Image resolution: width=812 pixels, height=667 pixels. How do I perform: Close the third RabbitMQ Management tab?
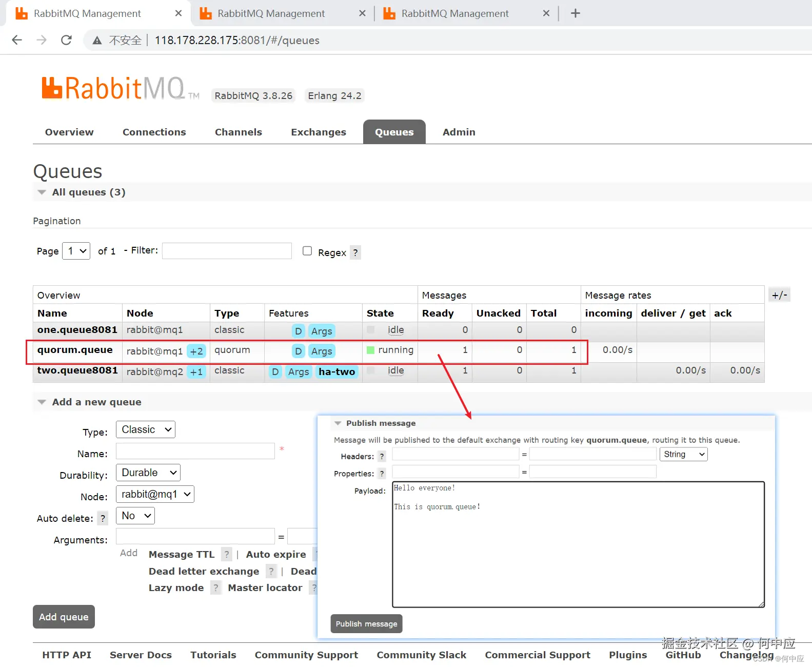546,13
